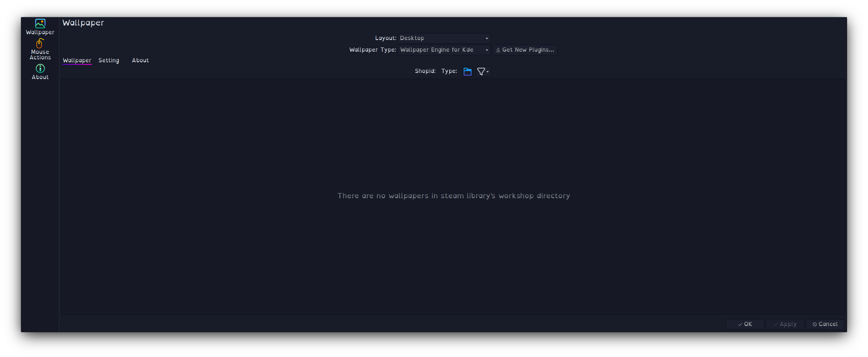Click Get New Plugins button
Screen dimensions: 868x357
coord(524,50)
